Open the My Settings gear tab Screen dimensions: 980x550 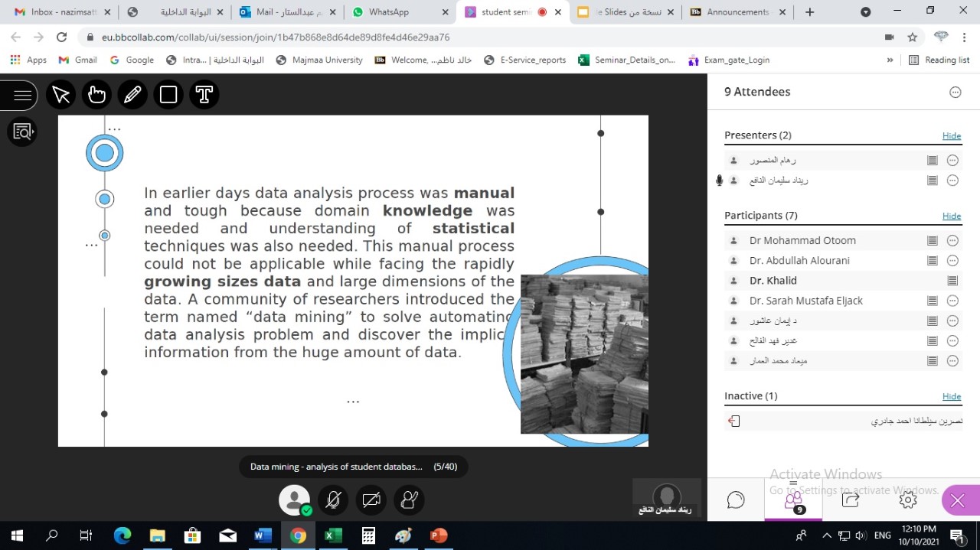click(x=908, y=500)
